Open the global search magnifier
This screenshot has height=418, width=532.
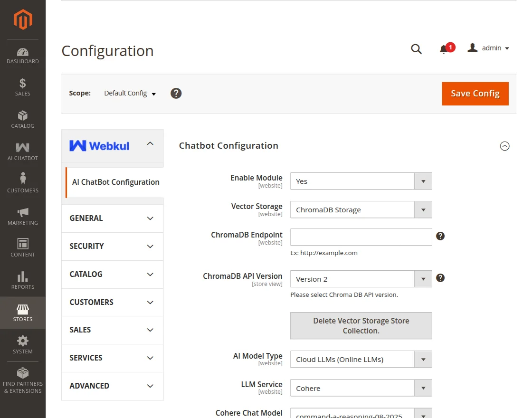tap(416, 48)
